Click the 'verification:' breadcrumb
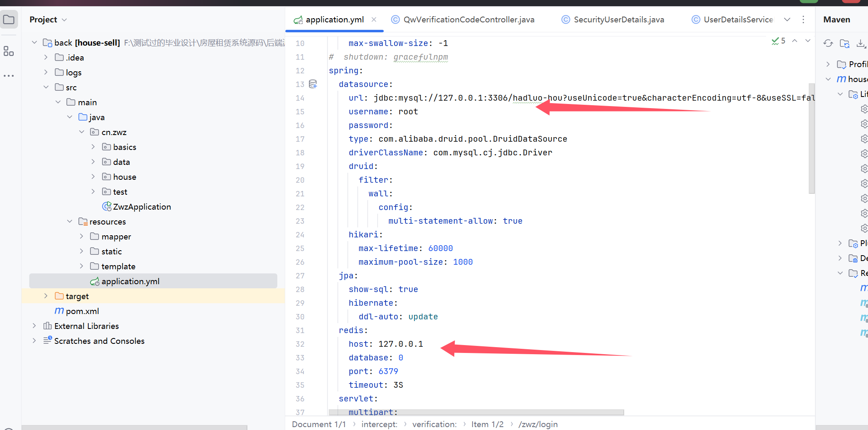This screenshot has width=868, height=430. point(434,424)
